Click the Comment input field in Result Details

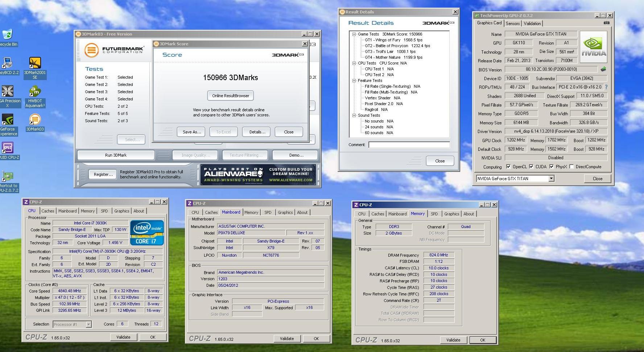409,145
